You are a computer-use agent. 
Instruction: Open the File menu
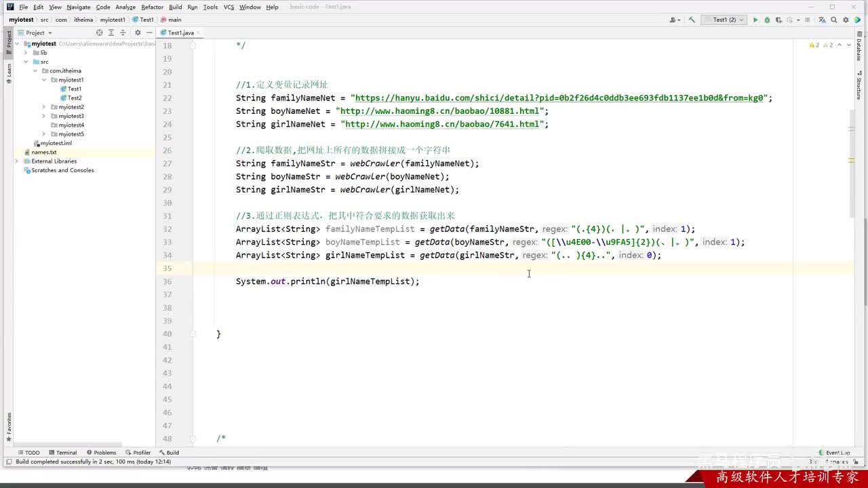[24, 7]
